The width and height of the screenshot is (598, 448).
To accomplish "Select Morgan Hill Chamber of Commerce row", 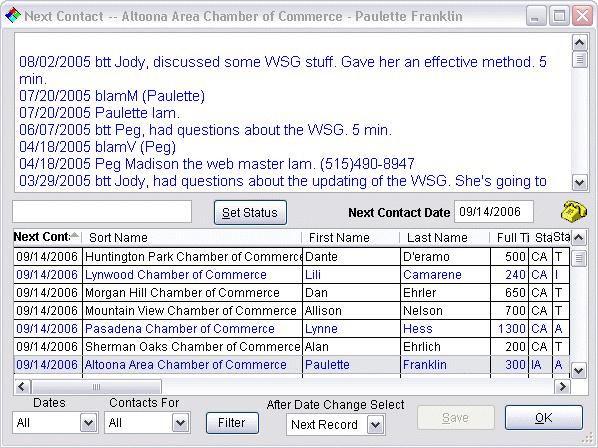I will 292,292.
